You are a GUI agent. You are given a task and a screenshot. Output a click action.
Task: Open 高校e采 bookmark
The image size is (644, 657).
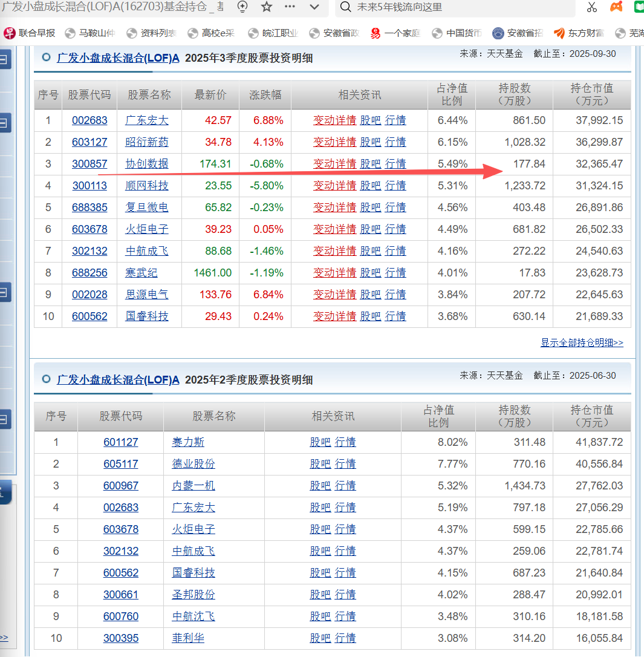point(212,33)
